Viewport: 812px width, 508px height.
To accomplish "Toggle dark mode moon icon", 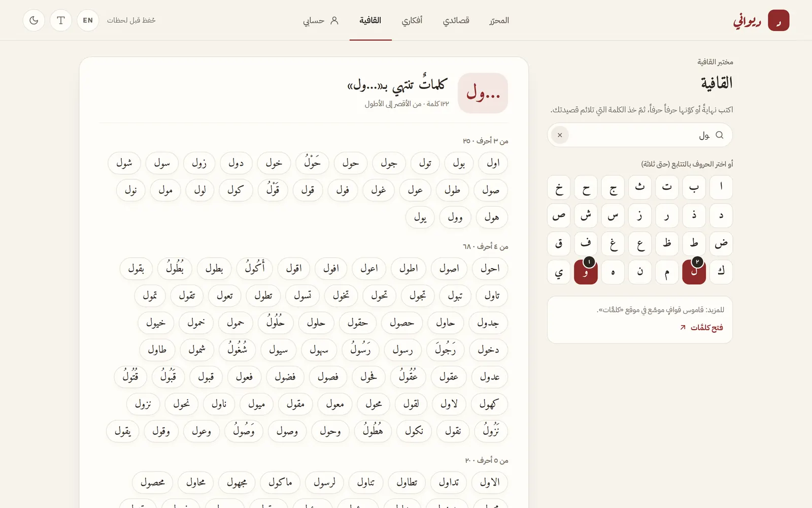I will coord(34,20).
